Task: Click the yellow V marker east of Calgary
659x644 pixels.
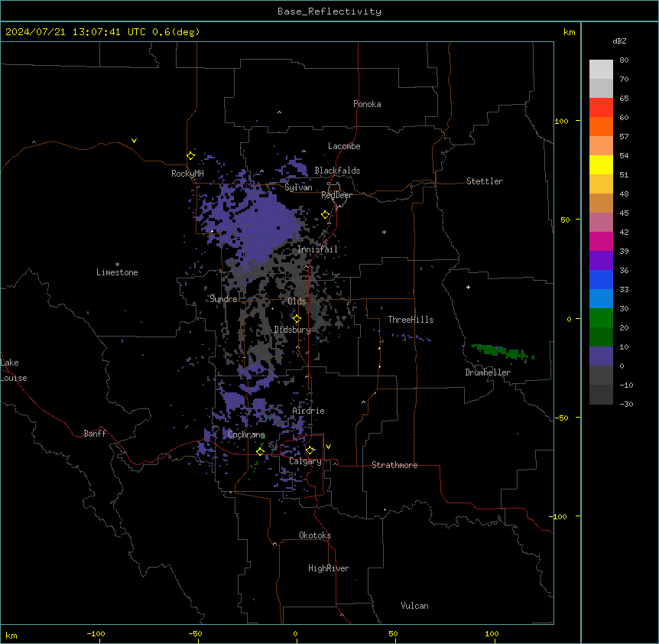Action: 328,447
